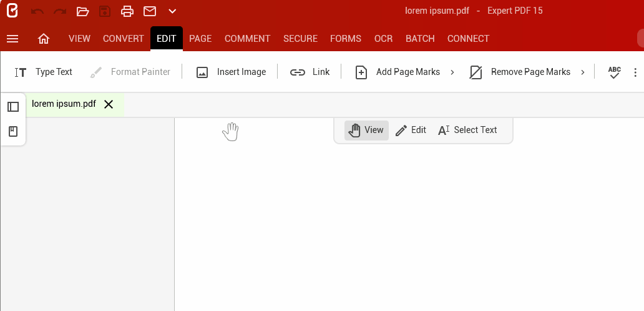Viewport: 644px width, 311px height.
Task: Expand the Add Page Marks arrow
Action: tap(452, 72)
